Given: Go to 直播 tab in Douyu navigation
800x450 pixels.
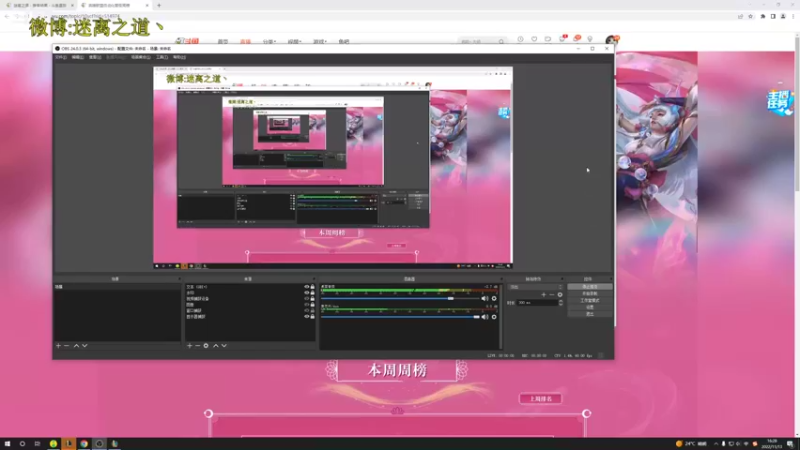Looking at the screenshot, I should (245, 42).
